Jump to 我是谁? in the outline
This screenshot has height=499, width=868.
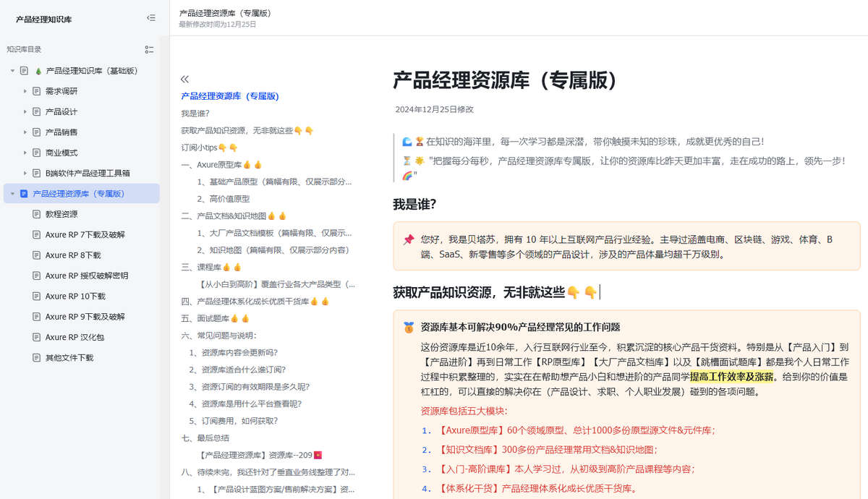pos(195,114)
